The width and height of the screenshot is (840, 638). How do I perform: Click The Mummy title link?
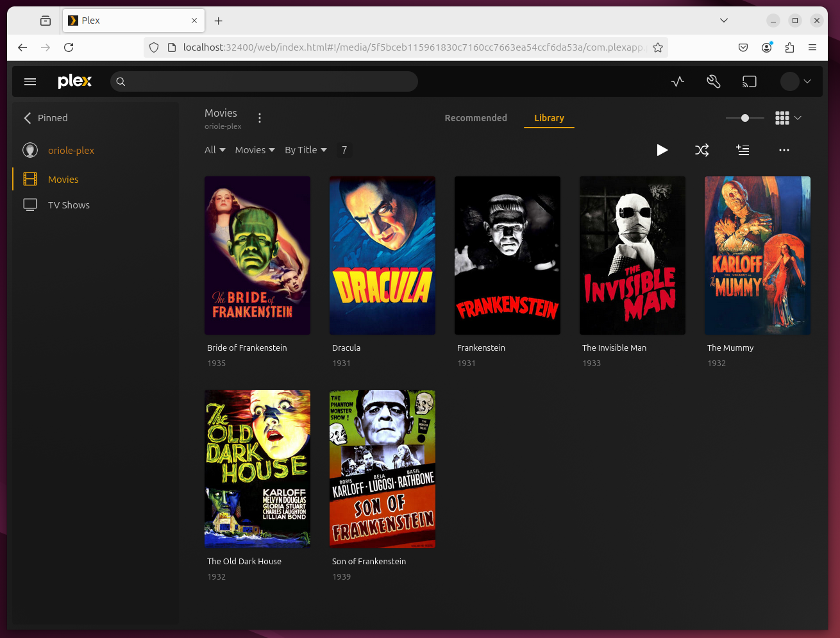coord(730,348)
